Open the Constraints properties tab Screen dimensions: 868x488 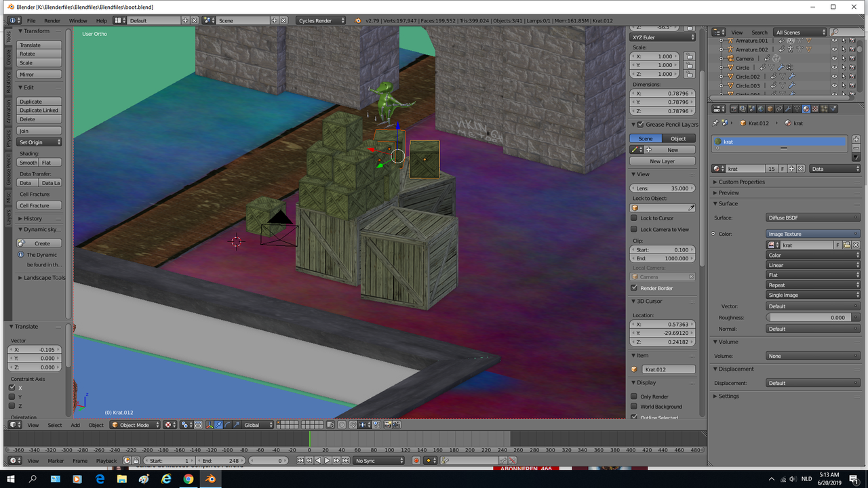778,108
